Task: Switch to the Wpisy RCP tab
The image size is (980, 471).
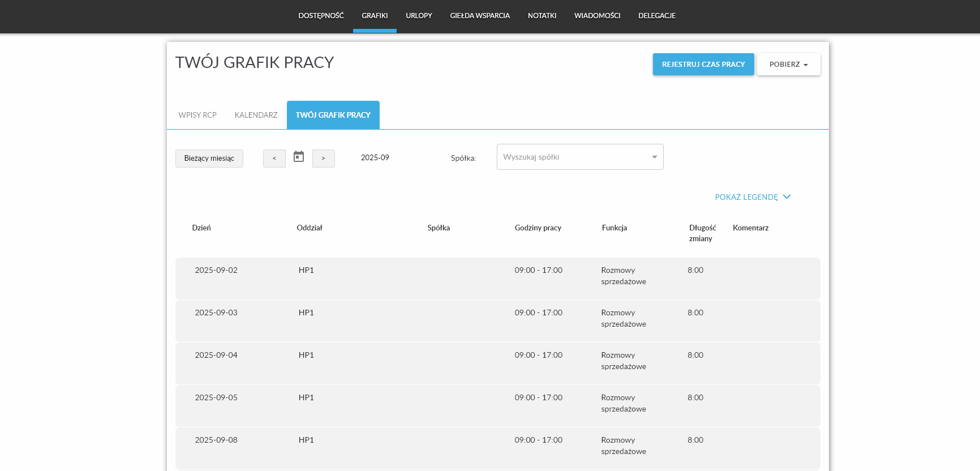Action: click(197, 115)
